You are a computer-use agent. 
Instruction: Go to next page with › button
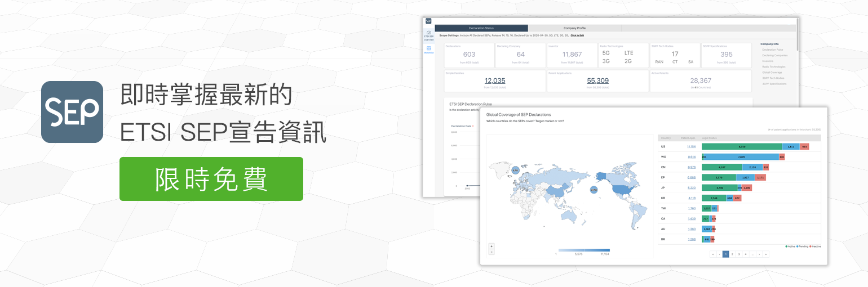tap(759, 254)
